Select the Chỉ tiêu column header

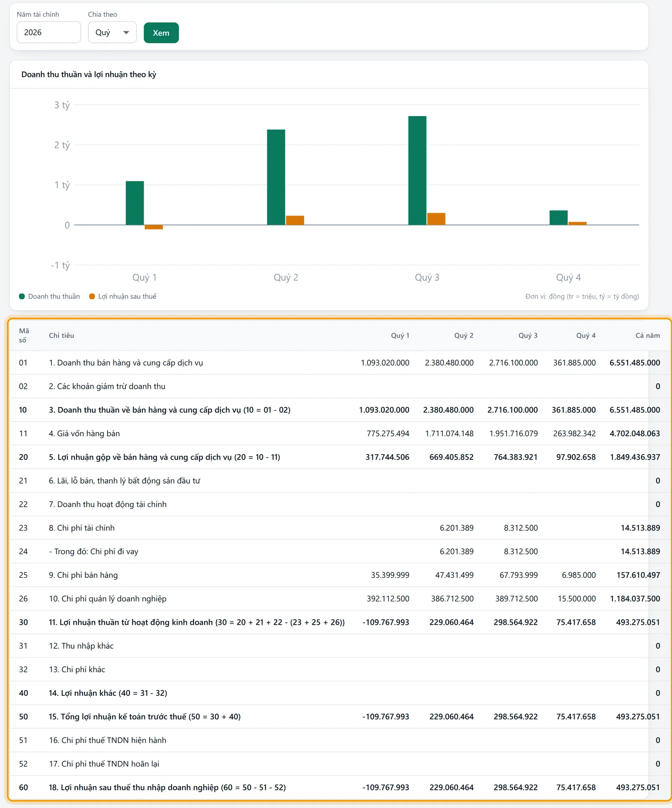61,335
